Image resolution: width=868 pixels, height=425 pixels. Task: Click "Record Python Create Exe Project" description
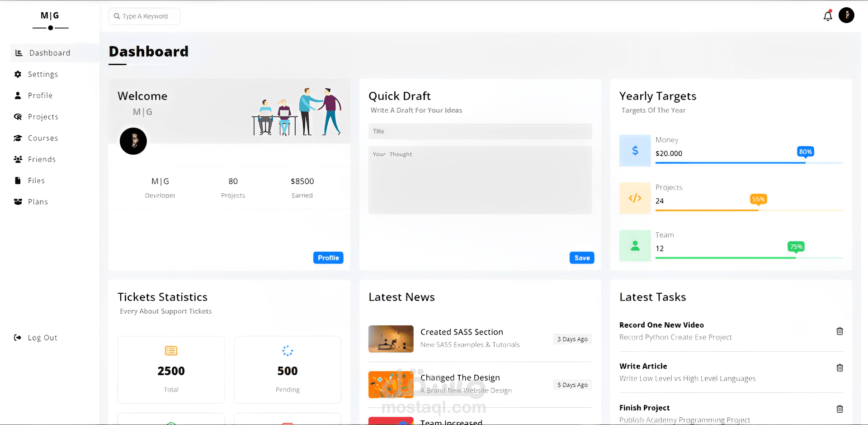pos(675,337)
